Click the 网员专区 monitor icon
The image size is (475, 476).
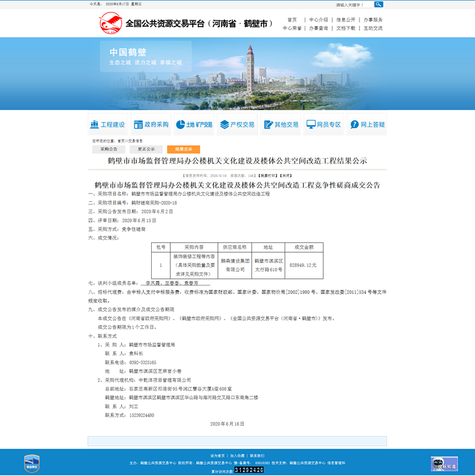(311, 124)
